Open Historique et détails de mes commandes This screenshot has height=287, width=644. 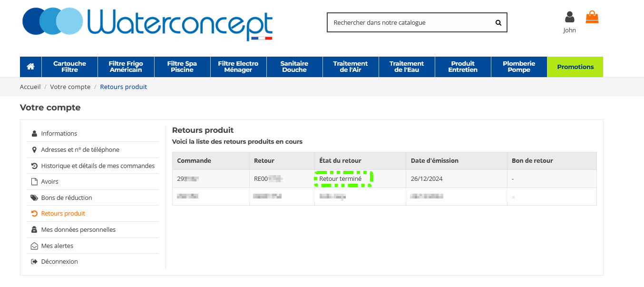click(x=98, y=166)
